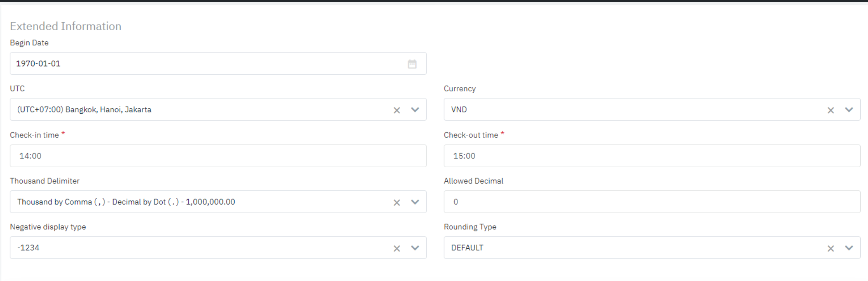
Task: Click the Begin Date input field
Action: [205, 64]
